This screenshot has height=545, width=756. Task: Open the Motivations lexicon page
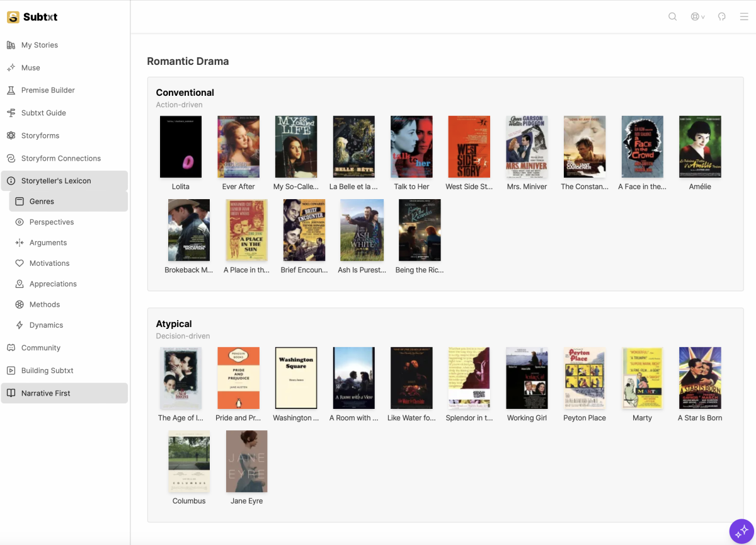point(69,263)
